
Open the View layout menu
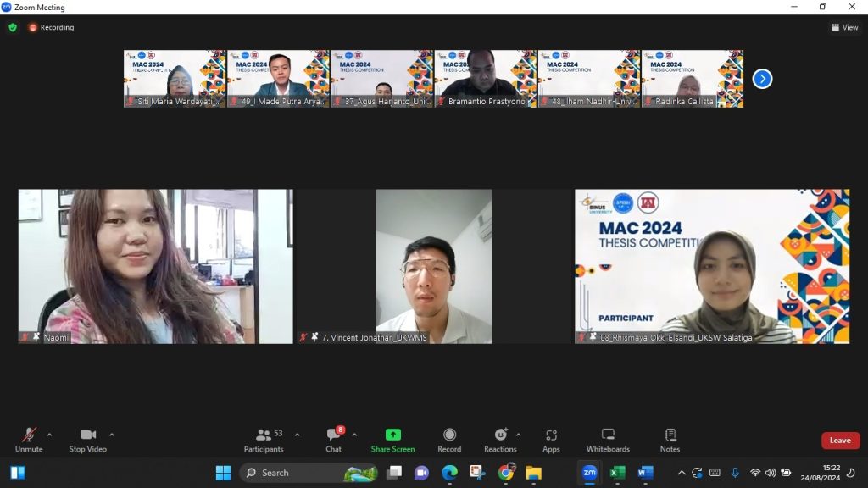pyautogui.click(x=845, y=27)
